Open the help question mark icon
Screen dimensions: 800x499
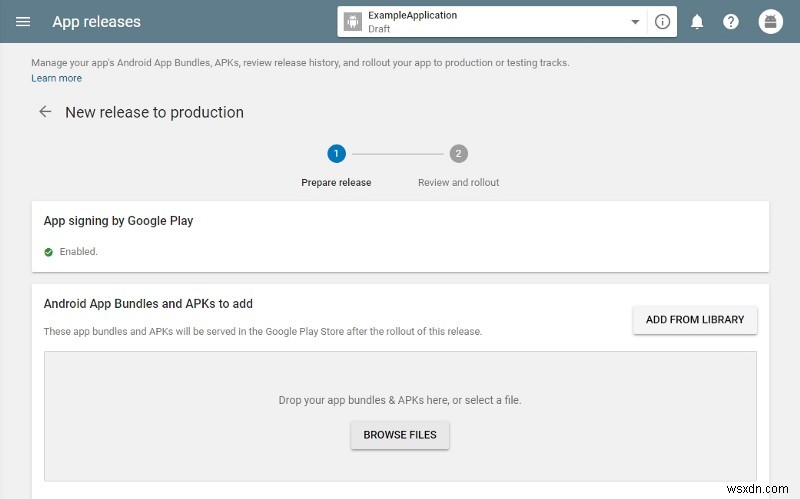[731, 22]
